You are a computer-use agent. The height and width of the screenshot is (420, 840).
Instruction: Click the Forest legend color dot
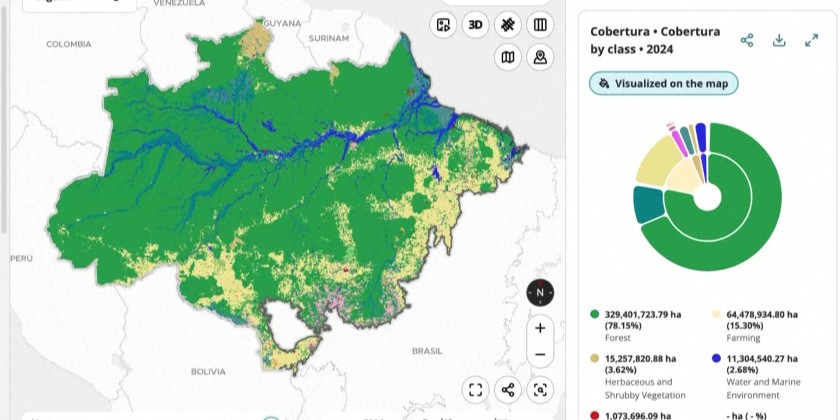point(595,314)
